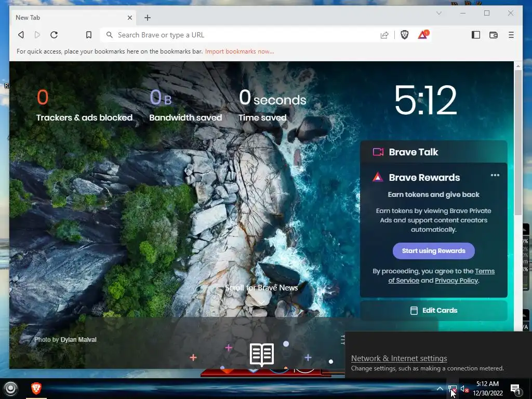The height and width of the screenshot is (399, 532).
Task: Click the Brave News open-book icon
Action: (x=262, y=355)
